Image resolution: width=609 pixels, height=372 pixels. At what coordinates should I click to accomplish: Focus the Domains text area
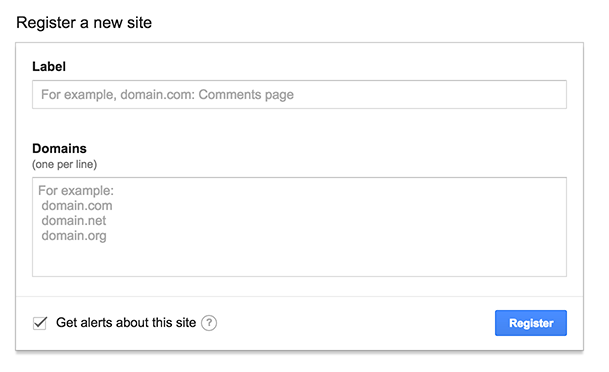click(x=299, y=227)
